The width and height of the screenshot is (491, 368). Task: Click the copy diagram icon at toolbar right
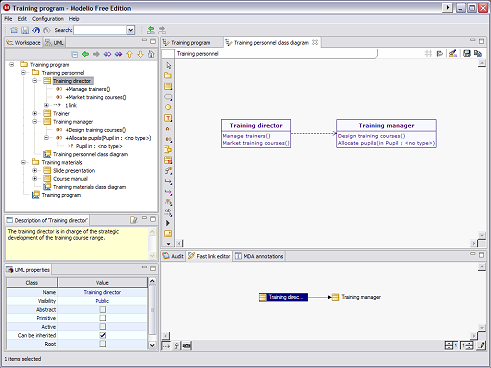point(478,54)
